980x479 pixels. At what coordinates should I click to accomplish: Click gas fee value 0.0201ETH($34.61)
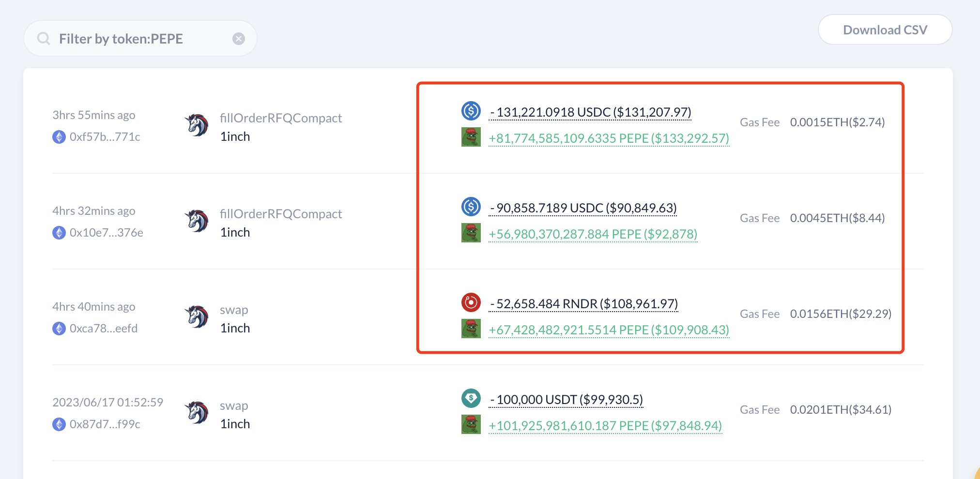tap(841, 410)
